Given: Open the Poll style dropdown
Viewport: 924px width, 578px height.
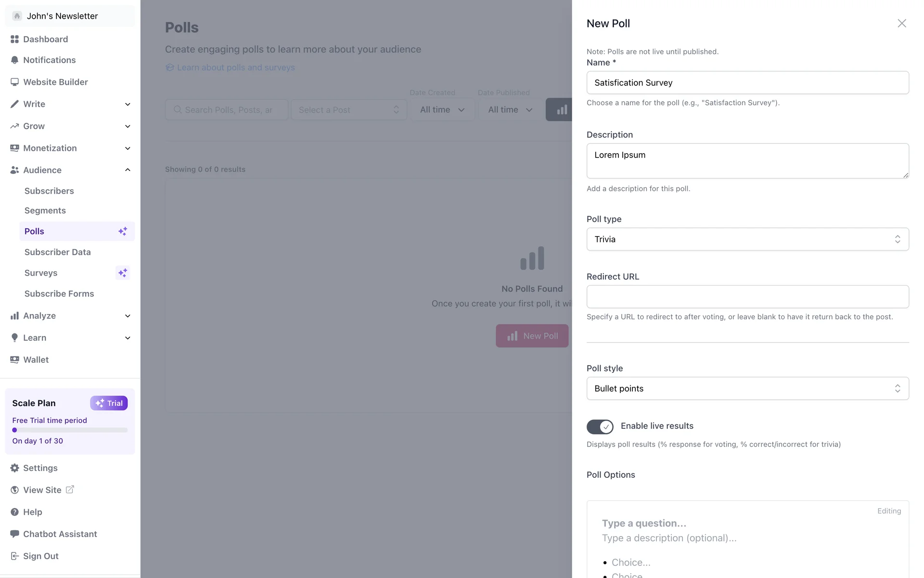Looking at the screenshot, I should (747, 389).
